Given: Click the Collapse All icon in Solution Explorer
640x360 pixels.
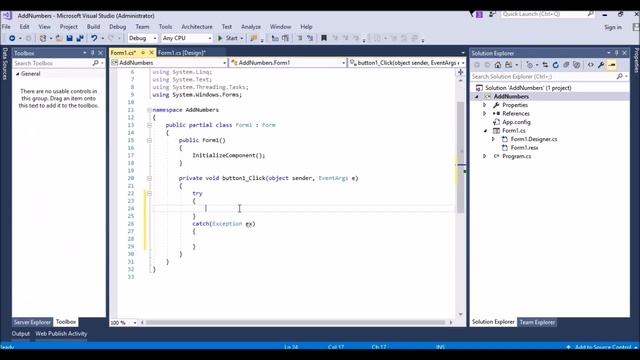Looking at the screenshot, I should click(566, 65).
